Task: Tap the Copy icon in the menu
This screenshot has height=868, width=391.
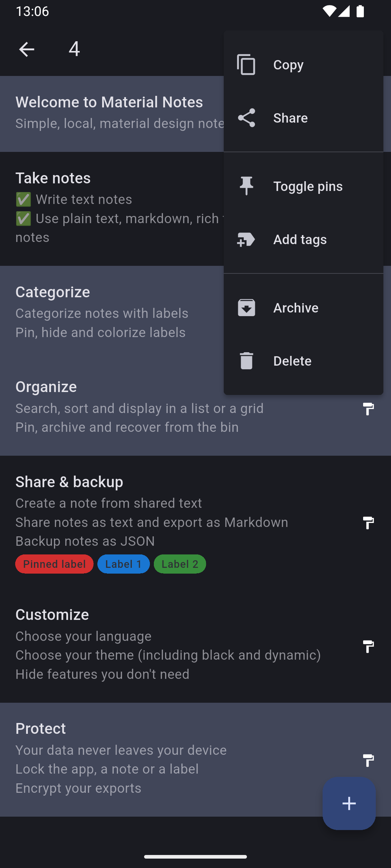Action: tap(246, 65)
